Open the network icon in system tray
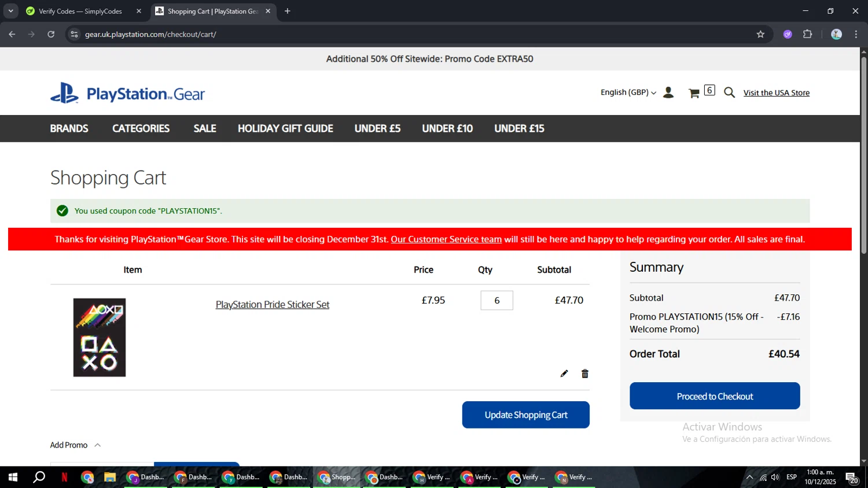Screen dimensions: 868x488 [763, 477]
